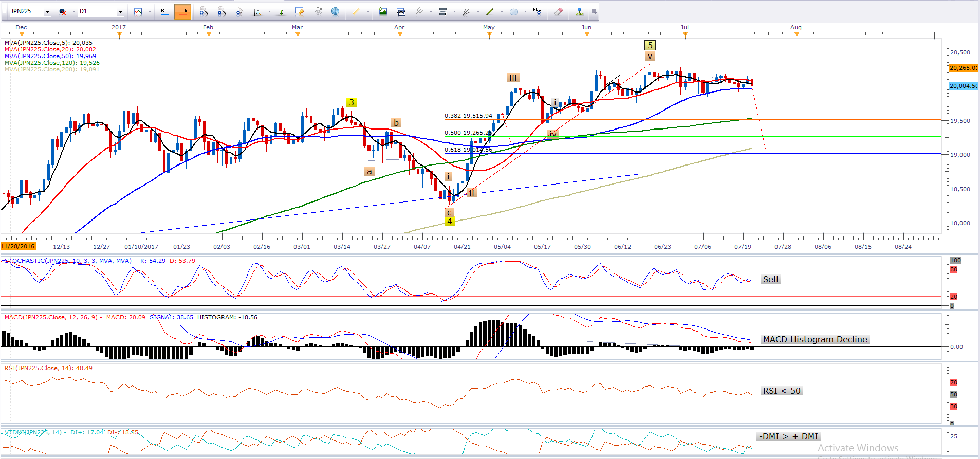980x459 pixels.
Task: Select the eraser tool in toolbar
Action: (x=559, y=11)
